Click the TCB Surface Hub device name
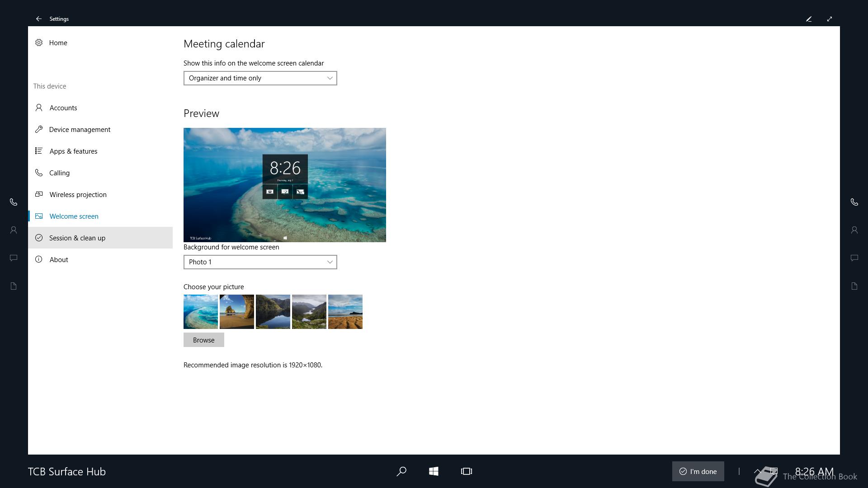 click(67, 472)
